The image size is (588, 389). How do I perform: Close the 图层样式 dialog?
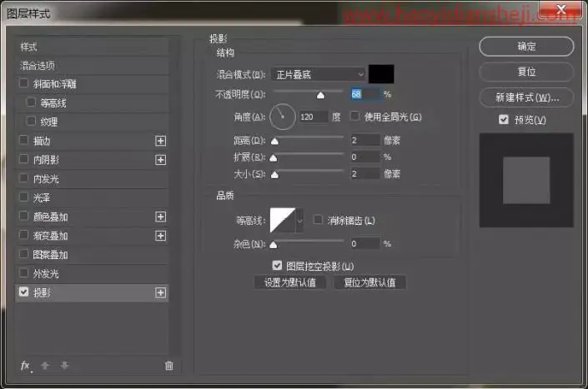point(561,10)
